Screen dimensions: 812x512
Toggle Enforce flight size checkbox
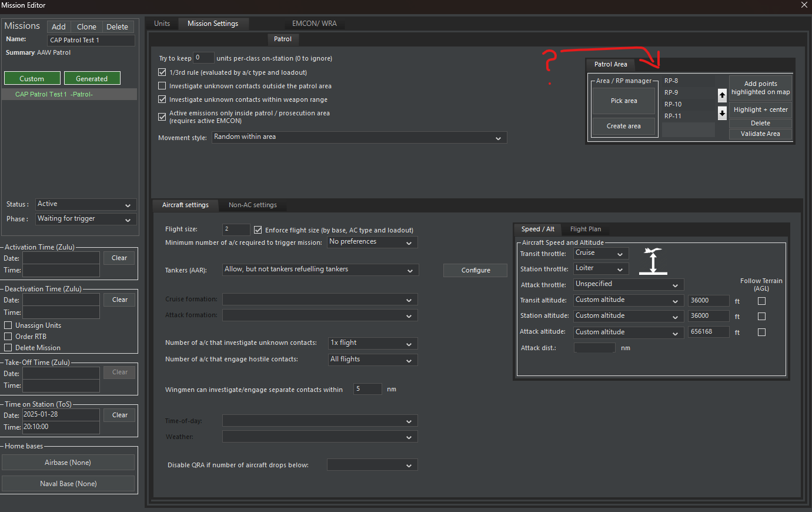coord(258,230)
